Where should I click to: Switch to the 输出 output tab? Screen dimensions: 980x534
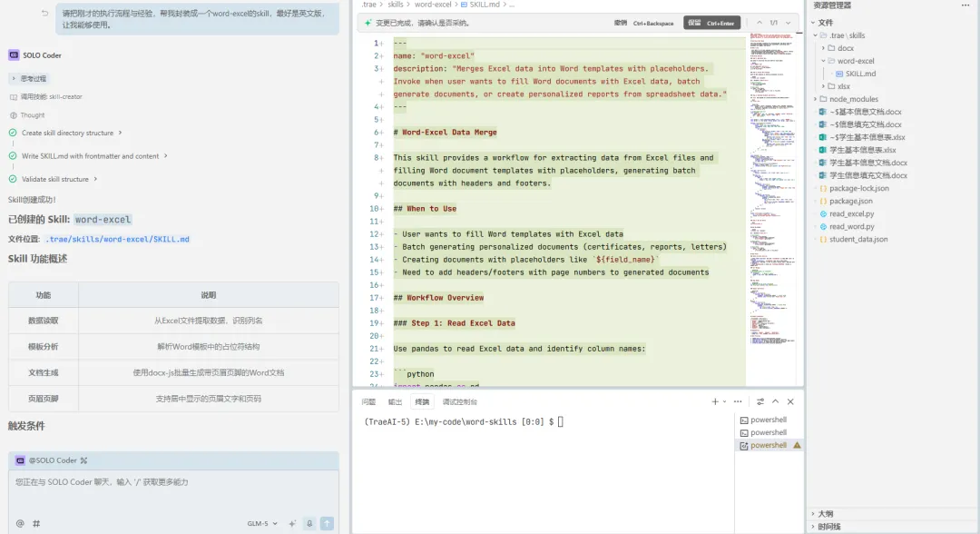(x=395, y=402)
